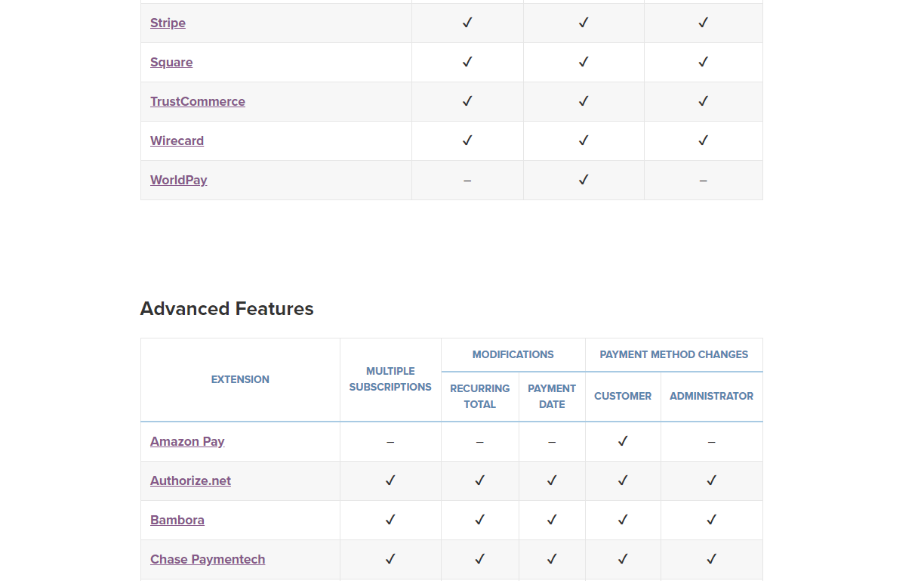Click Authorize.net's Multiple Subscriptions checkmark
Viewport: 924px width, 581px height.
(x=390, y=481)
